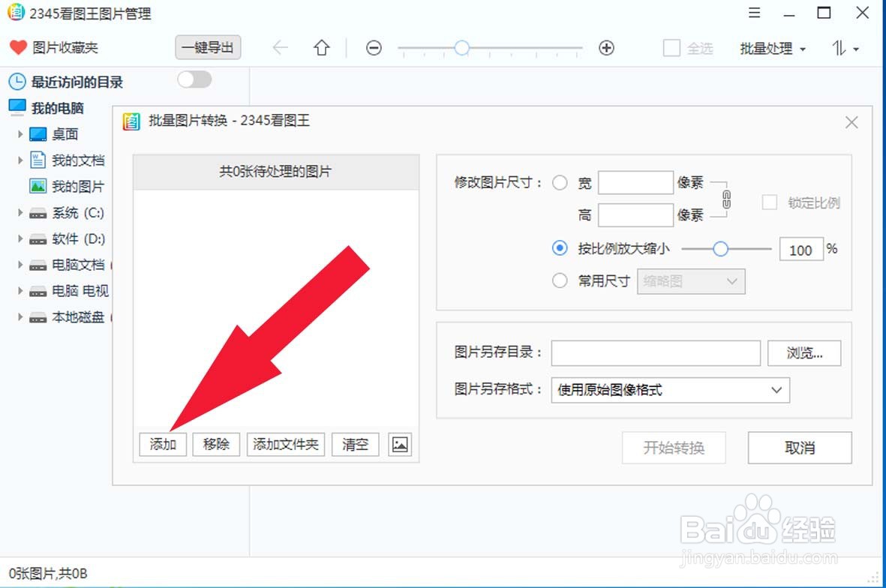
Task: Close the batch image conversion dialog
Action: tap(851, 122)
